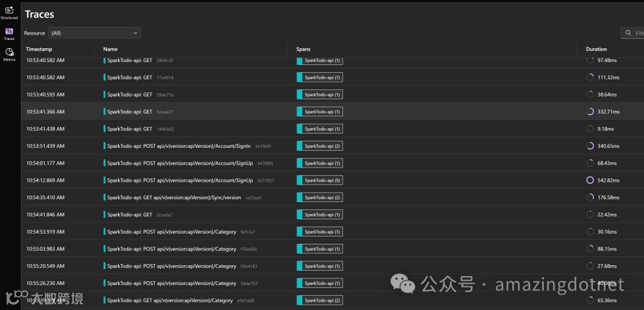Click span badge in the Sync/version row
644x310 pixels.
[x=320, y=197]
